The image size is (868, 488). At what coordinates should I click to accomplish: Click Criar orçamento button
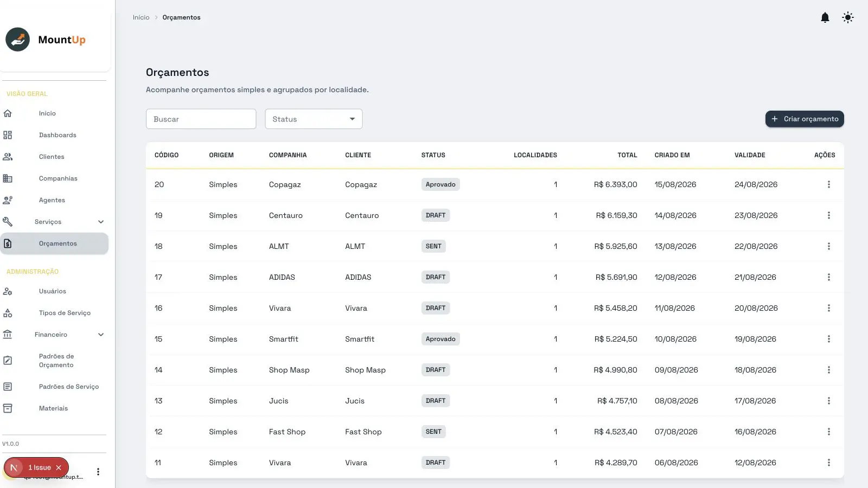[x=805, y=119]
